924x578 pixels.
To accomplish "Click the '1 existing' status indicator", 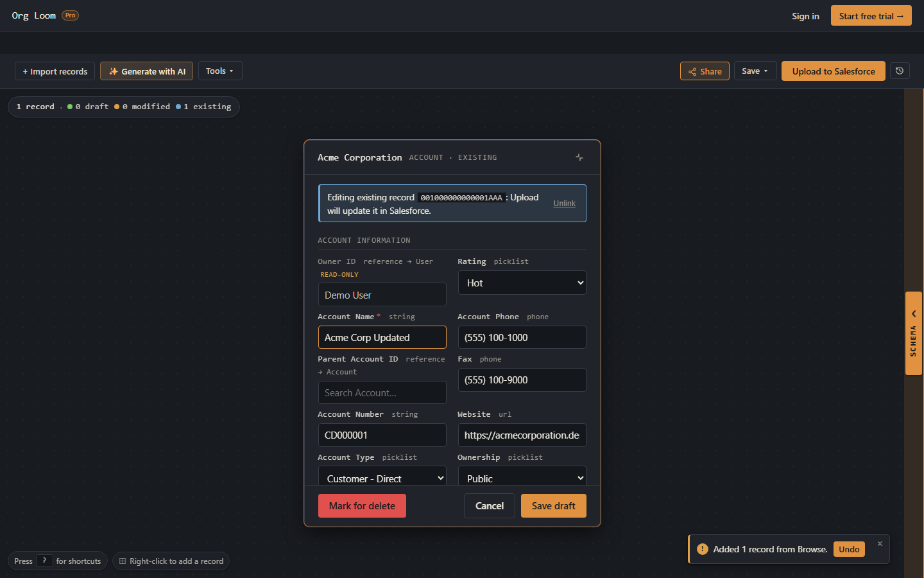I will [x=203, y=107].
